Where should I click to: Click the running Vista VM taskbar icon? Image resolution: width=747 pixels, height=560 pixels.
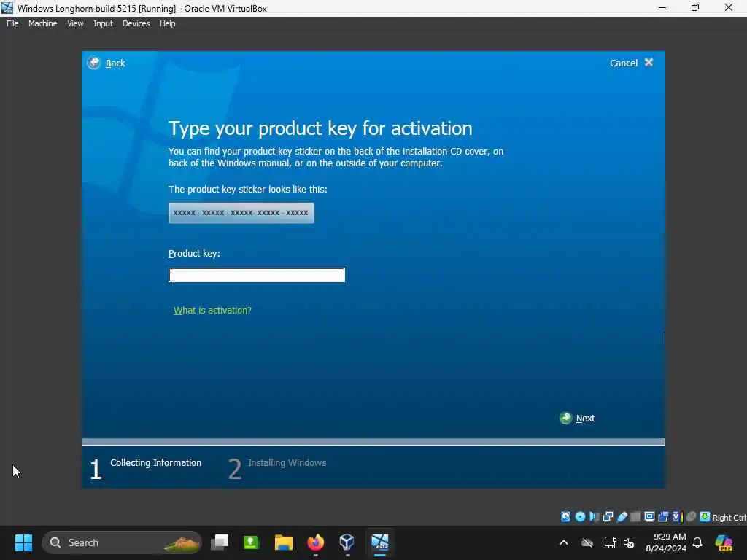379,542
